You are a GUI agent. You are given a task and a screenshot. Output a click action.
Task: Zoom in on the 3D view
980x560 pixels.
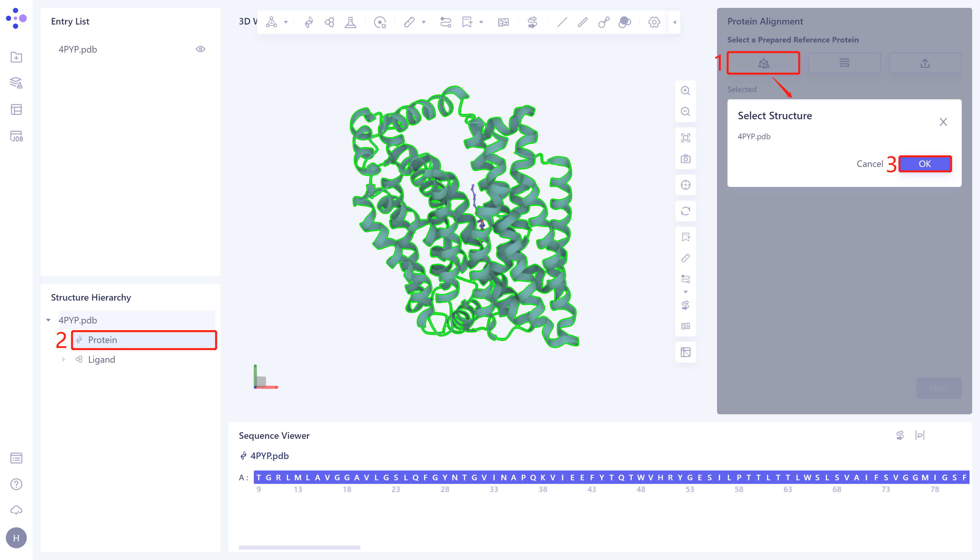coord(686,90)
